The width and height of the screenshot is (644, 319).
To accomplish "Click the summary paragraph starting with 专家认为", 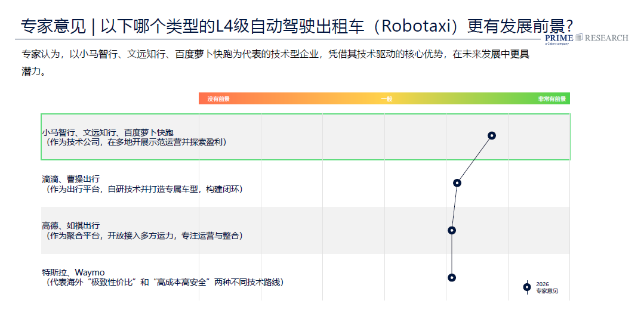I will (x=276, y=63).
